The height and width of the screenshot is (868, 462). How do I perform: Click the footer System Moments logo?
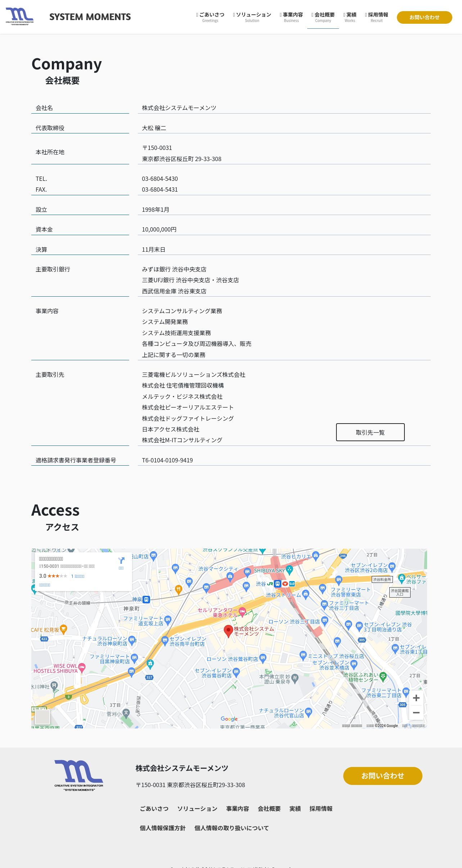tap(79, 776)
